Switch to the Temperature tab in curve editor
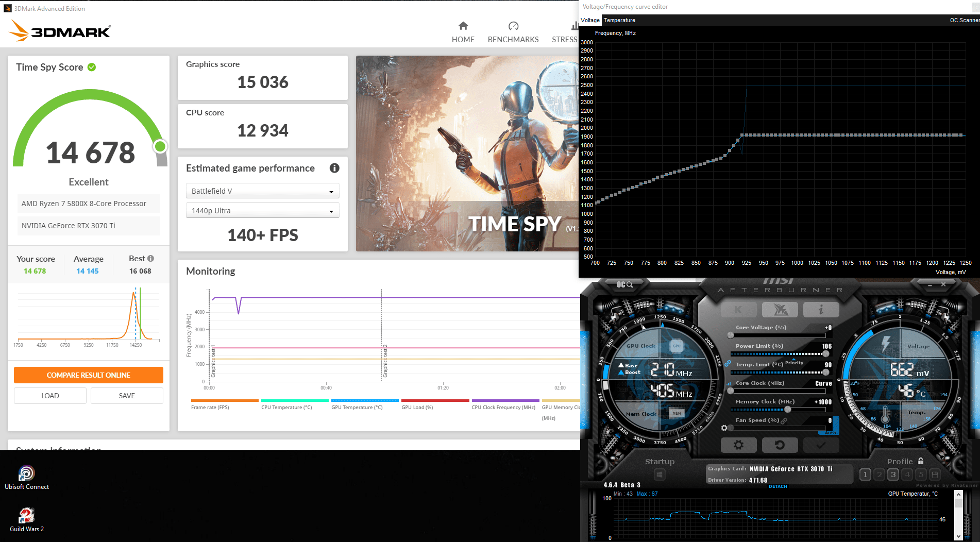This screenshot has height=542, width=980. point(619,20)
